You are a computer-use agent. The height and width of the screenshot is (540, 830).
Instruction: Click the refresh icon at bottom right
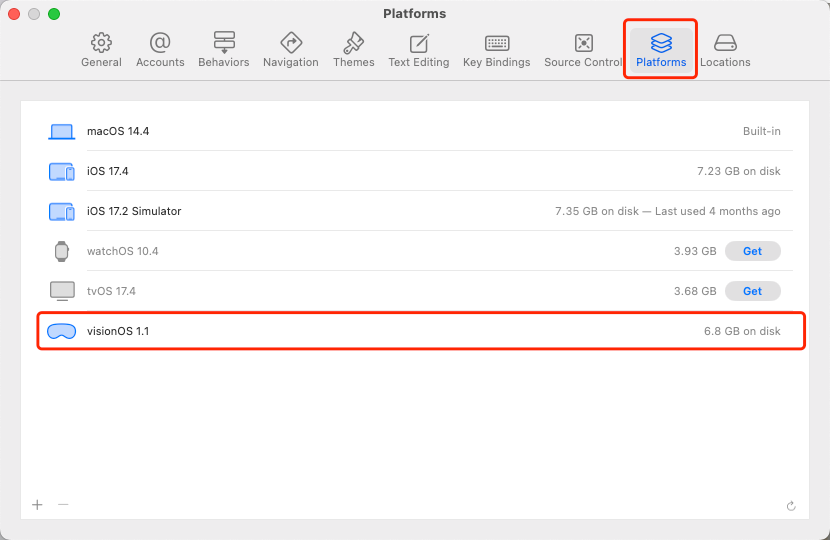(791, 506)
